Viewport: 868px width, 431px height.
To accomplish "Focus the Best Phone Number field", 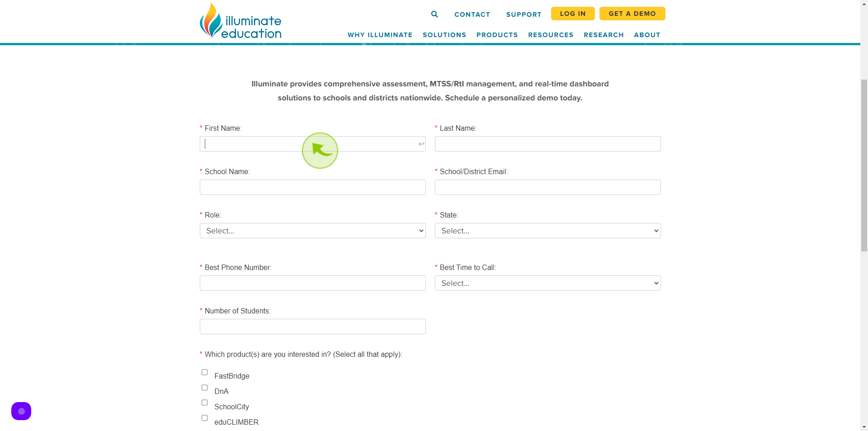I will (313, 283).
